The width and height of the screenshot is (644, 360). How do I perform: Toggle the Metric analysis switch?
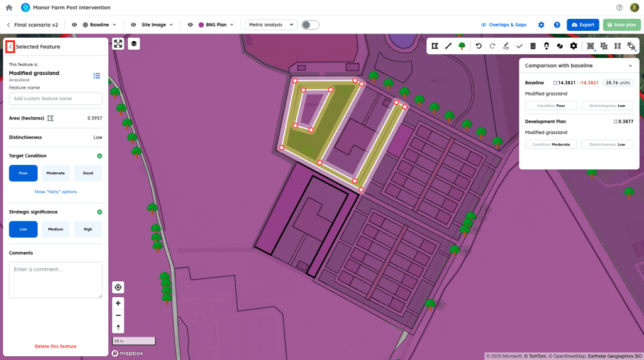(310, 25)
